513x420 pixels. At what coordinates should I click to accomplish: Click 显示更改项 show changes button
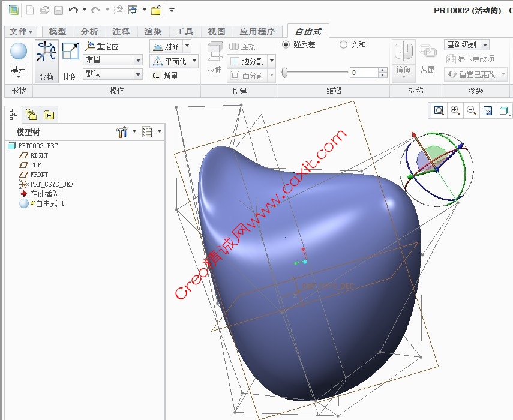(x=470, y=59)
